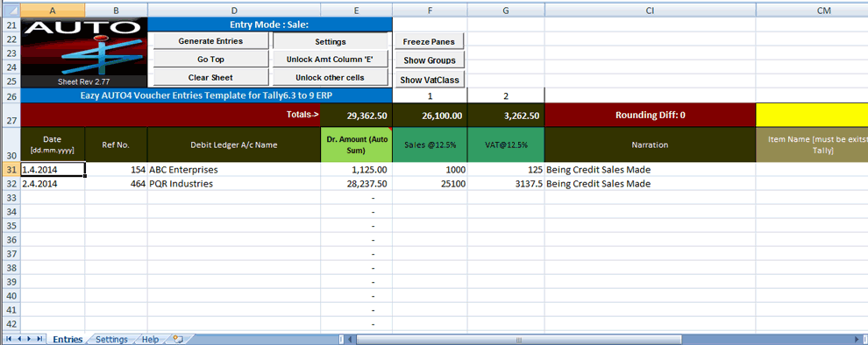Click Debit Ledger A/c Name header

pos(233,144)
